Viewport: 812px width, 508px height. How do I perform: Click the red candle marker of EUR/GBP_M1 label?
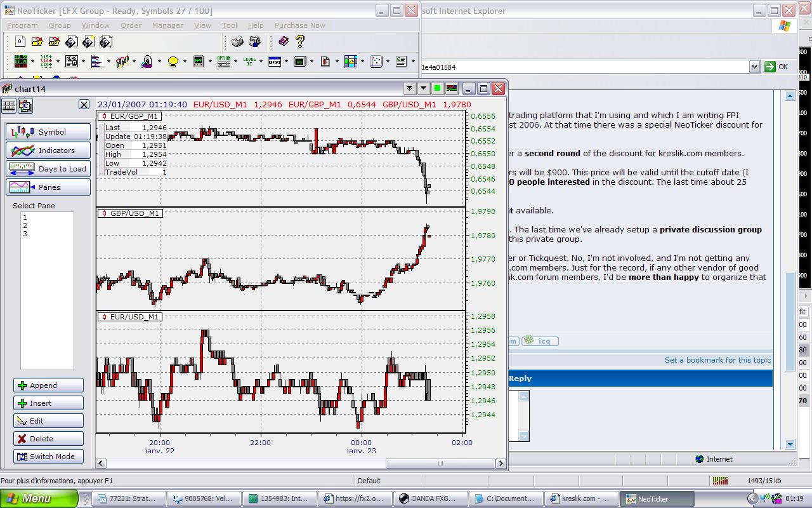coord(104,116)
